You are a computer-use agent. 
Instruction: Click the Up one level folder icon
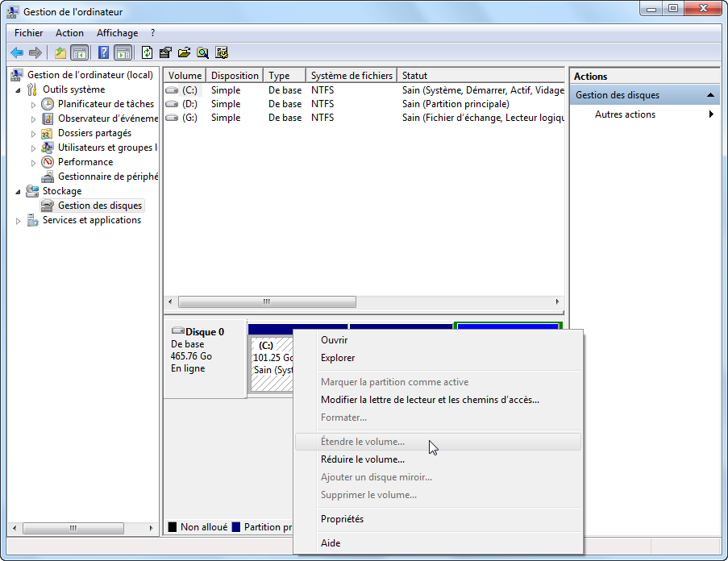[60, 53]
